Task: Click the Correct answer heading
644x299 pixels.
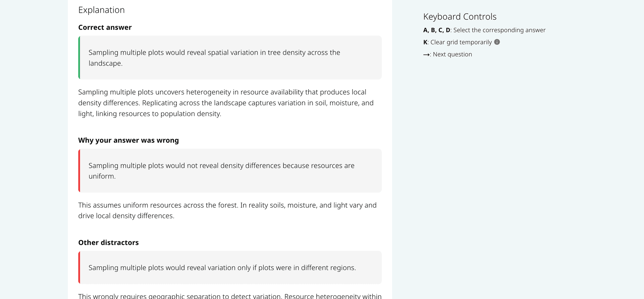Action: pyautogui.click(x=105, y=28)
